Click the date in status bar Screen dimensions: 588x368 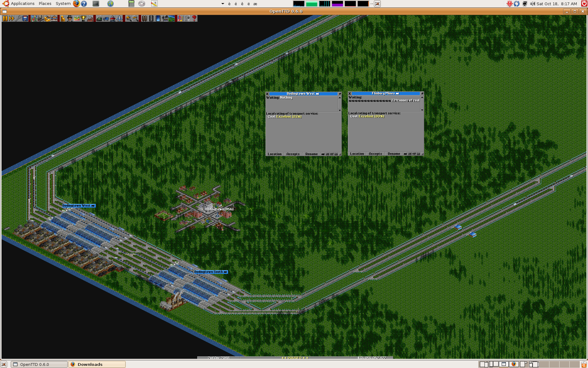(219, 358)
